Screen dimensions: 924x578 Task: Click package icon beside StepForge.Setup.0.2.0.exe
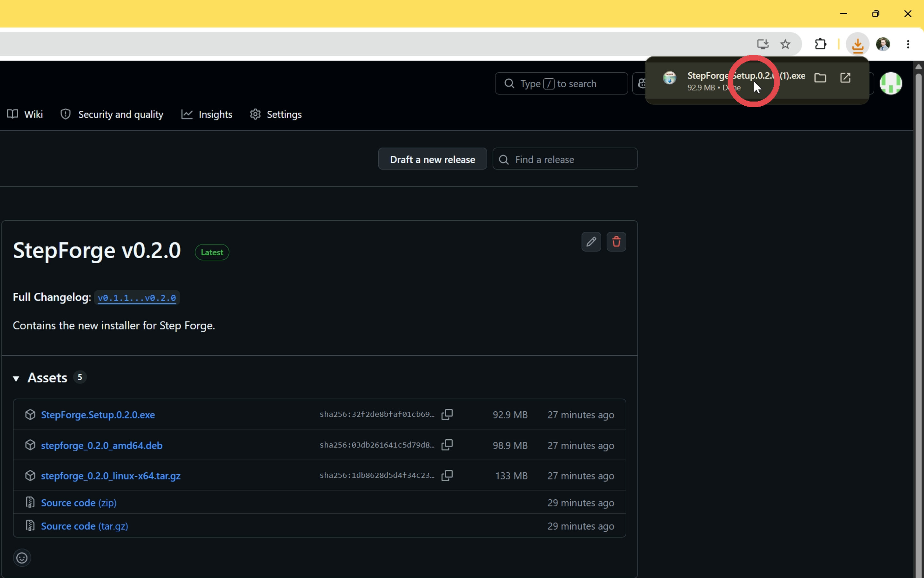(30, 415)
